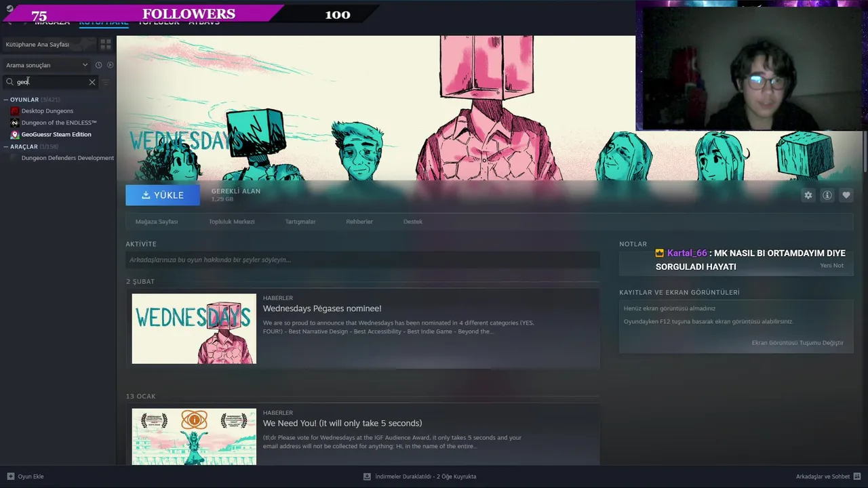Screen dimensions: 868x488
Task: Click the magnifier icon in search box
Action: click(10, 82)
